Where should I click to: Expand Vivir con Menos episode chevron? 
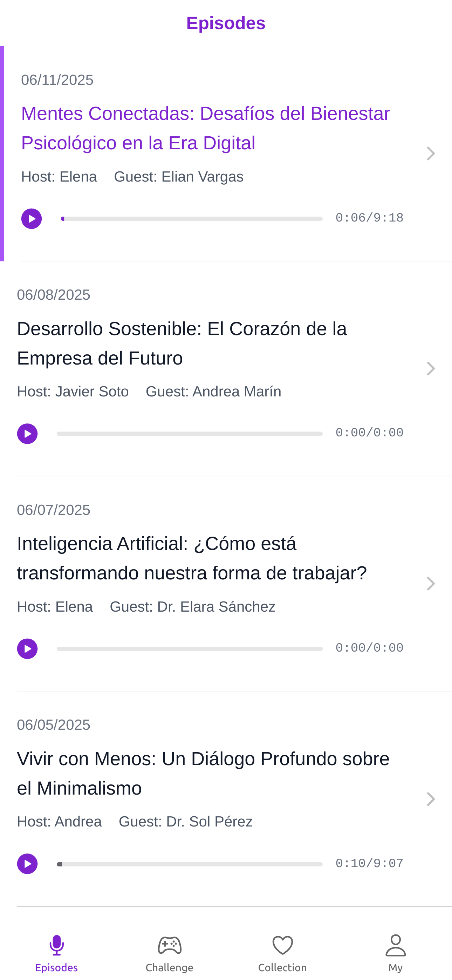431,799
